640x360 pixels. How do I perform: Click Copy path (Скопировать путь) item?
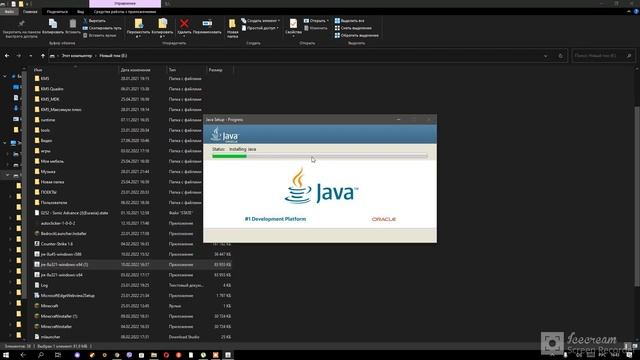click(102, 28)
